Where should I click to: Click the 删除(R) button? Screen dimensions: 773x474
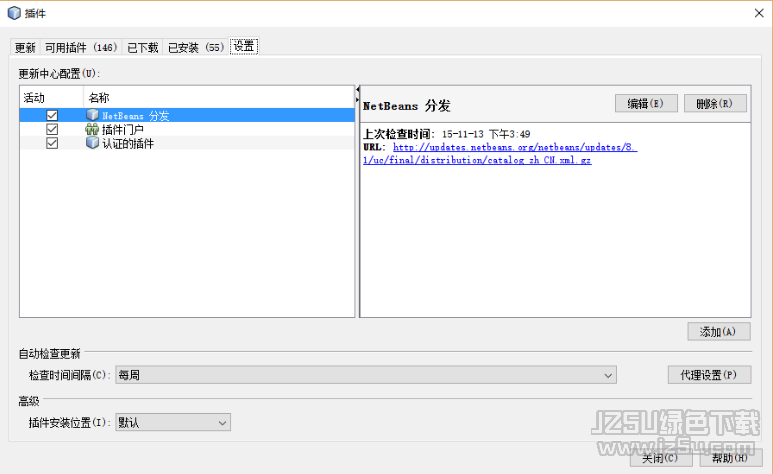(715, 104)
